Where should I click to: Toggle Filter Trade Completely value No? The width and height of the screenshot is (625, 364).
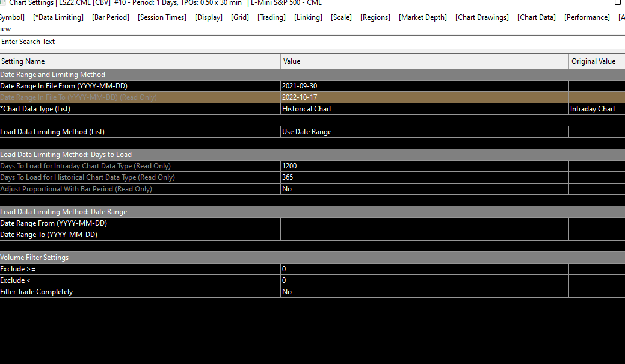click(x=425, y=292)
